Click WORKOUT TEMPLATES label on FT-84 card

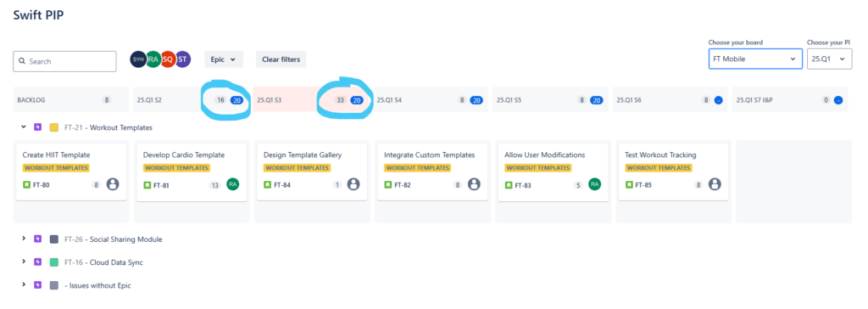click(x=297, y=167)
